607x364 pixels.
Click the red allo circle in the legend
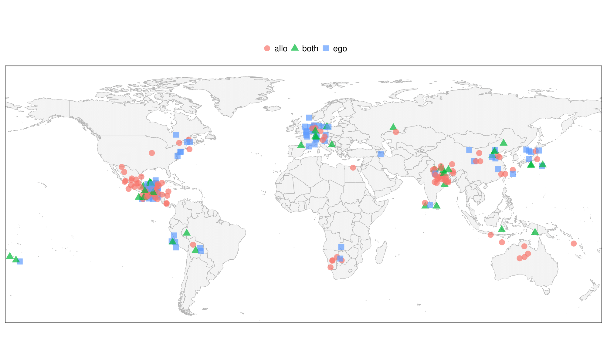(x=267, y=48)
